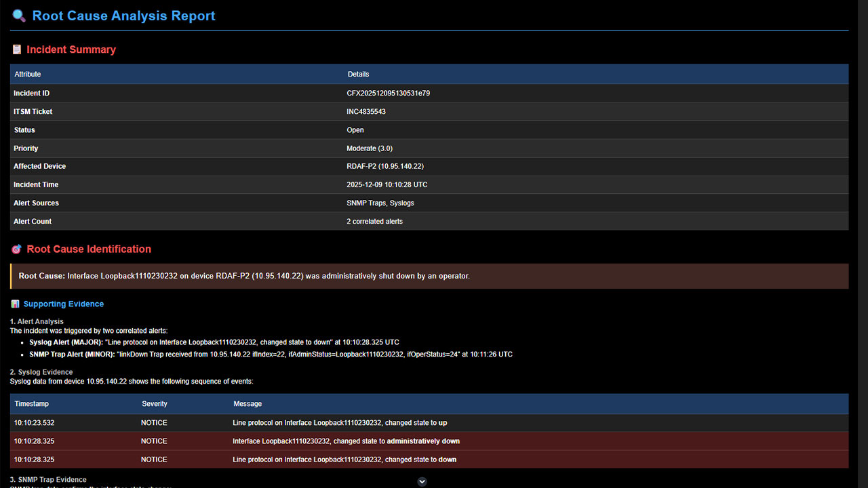Click affected device RDAF-P2 (10.95.140.22)

pos(385,167)
